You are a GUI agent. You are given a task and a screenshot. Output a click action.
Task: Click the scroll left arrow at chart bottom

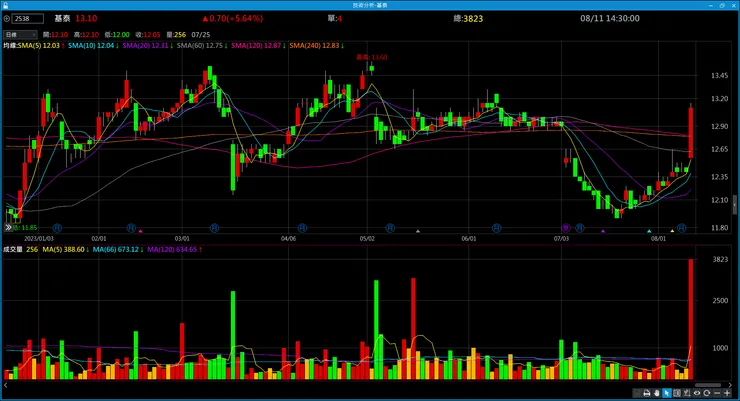pos(6,385)
